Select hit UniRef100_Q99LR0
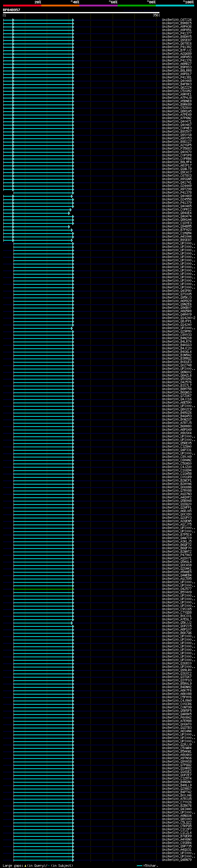Image resolution: width=197 pixels, height=868 pixels. (177, 670)
